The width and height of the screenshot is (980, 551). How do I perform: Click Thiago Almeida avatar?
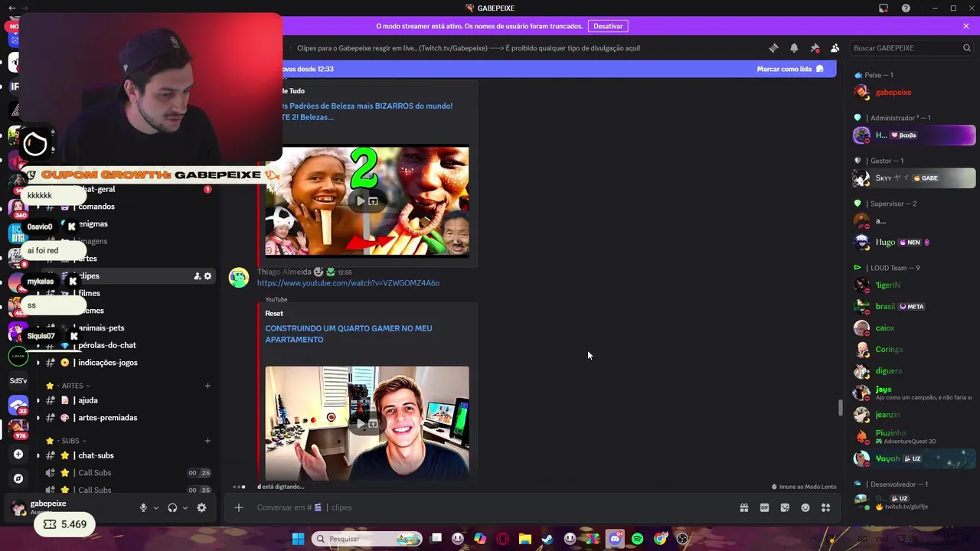click(239, 277)
